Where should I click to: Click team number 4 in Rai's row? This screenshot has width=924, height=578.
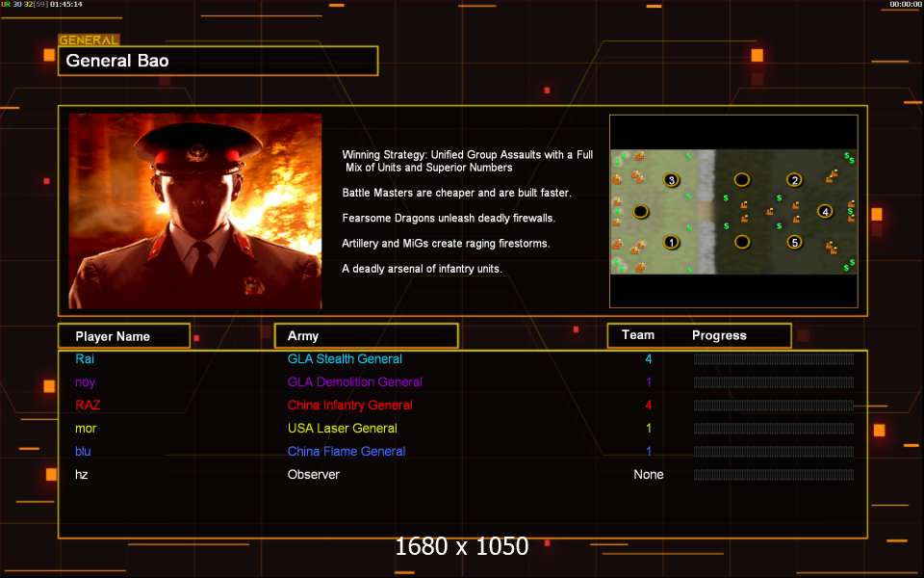(x=648, y=358)
